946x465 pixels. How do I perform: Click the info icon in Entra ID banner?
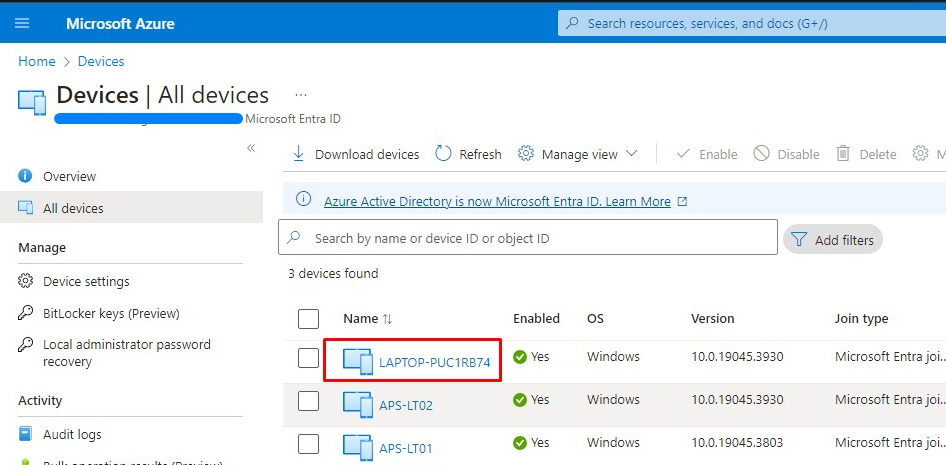click(x=304, y=199)
